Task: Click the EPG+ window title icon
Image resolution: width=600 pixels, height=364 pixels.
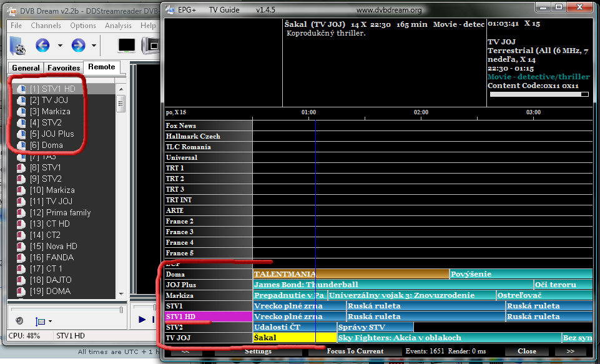Action: tap(170, 10)
